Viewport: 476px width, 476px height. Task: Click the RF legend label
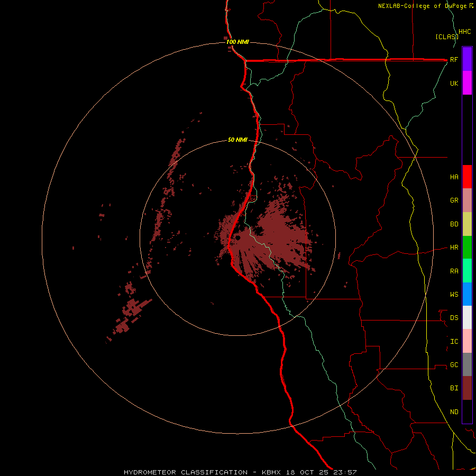[454, 59]
